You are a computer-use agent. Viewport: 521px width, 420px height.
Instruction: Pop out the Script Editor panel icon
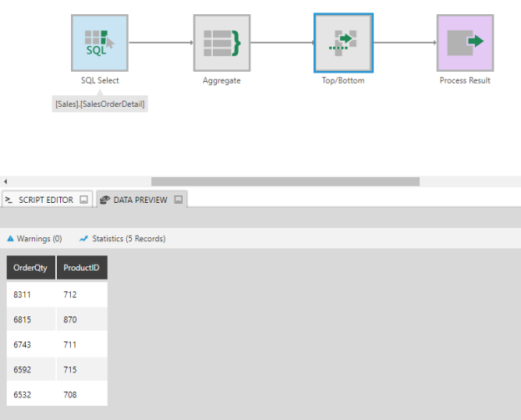(x=83, y=200)
